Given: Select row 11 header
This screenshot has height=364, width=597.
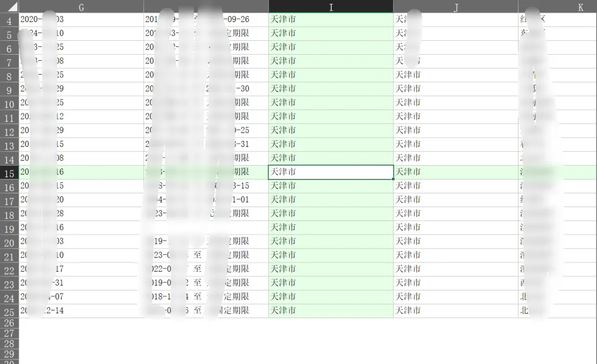Looking at the screenshot, I should click(9, 117).
